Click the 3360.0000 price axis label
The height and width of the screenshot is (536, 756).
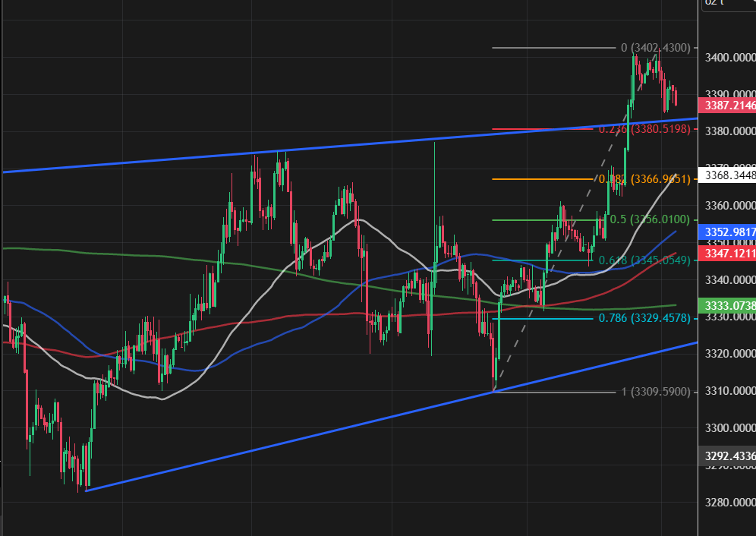coord(730,206)
